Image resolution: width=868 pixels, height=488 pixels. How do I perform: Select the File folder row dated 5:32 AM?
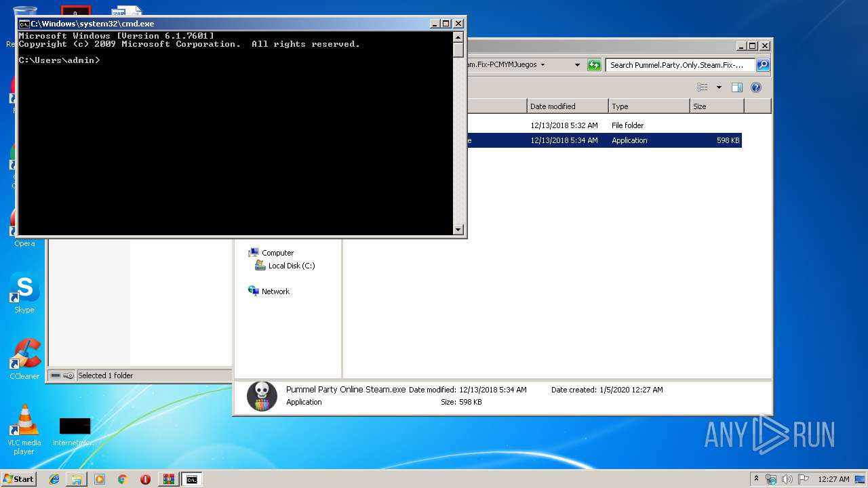(604, 125)
